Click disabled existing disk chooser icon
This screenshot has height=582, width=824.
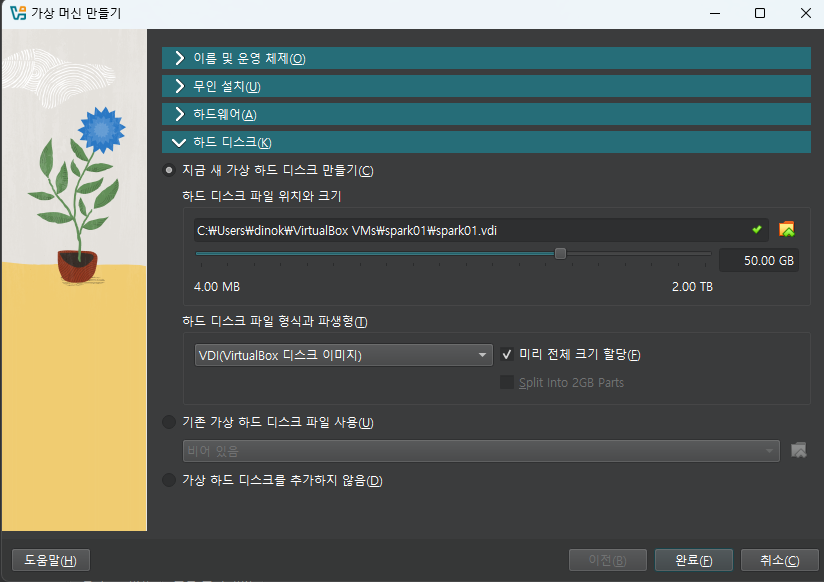click(x=799, y=451)
